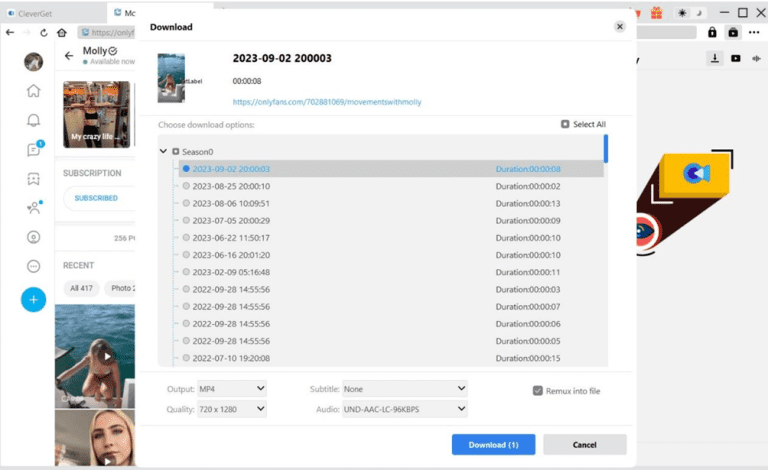768x470 pixels.
Task: Open the Output format MP4 dropdown
Action: coord(231,388)
